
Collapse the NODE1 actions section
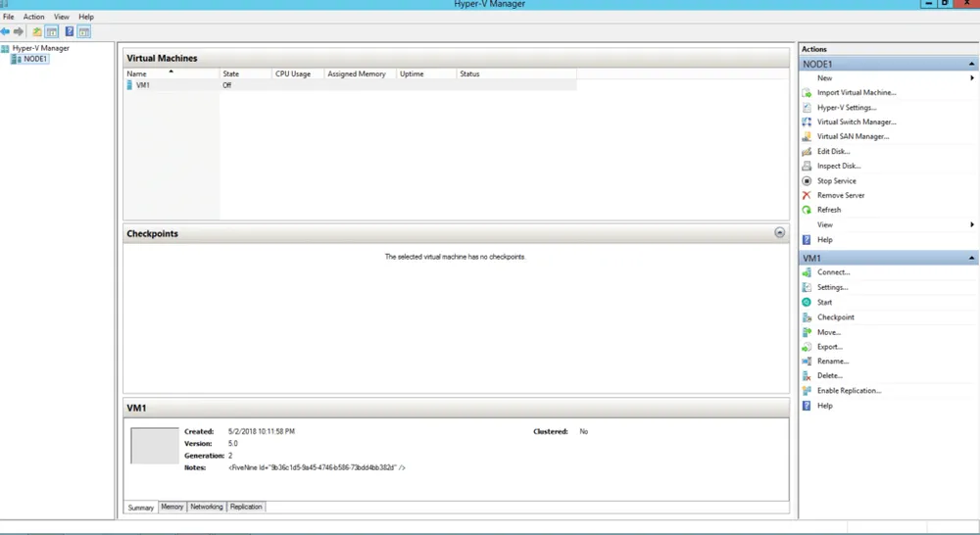971,64
